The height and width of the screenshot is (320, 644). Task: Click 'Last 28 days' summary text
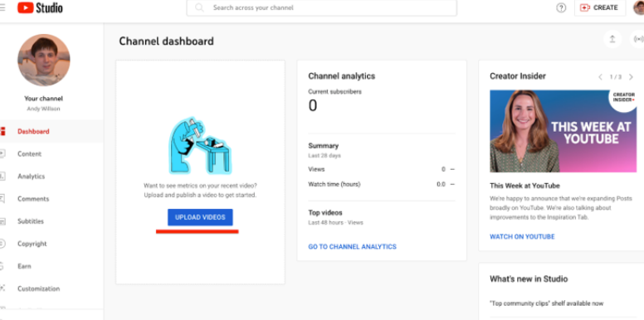[x=324, y=156]
